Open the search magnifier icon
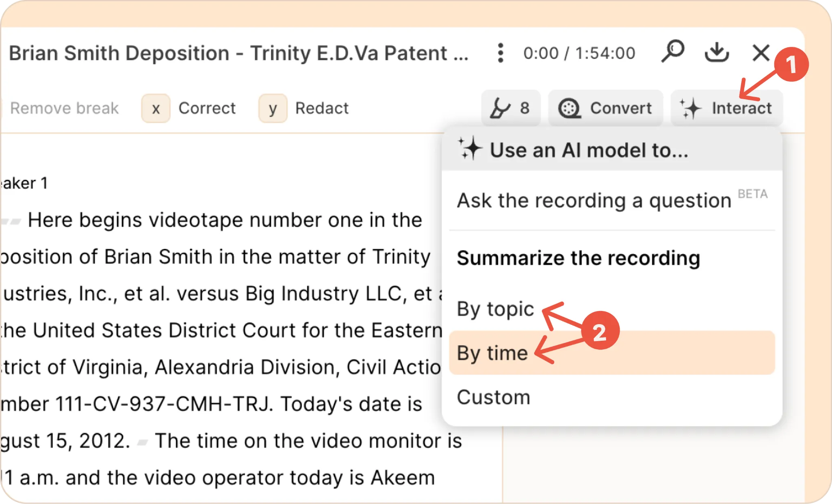Screen dimensions: 832x504 point(673,52)
